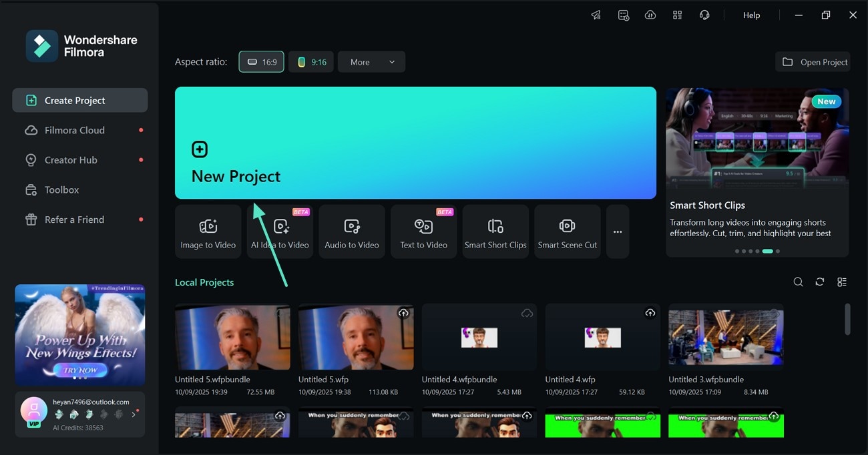Image resolution: width=868 pixels, height=455 pixels.
Task: Expand the ellipsis for more creation tools
Action: point(617,231)
